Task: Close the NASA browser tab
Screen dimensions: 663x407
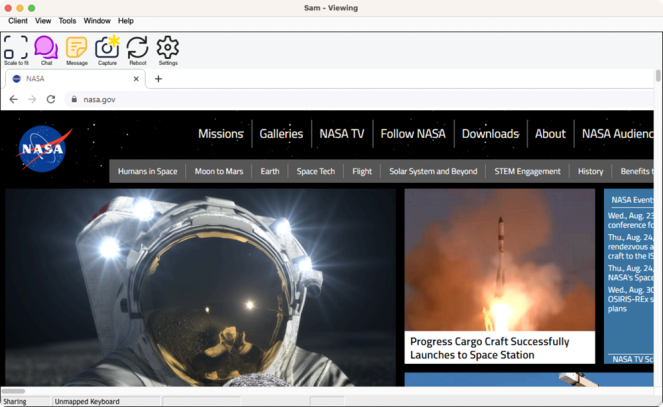Action: click(x=135, y=78)
